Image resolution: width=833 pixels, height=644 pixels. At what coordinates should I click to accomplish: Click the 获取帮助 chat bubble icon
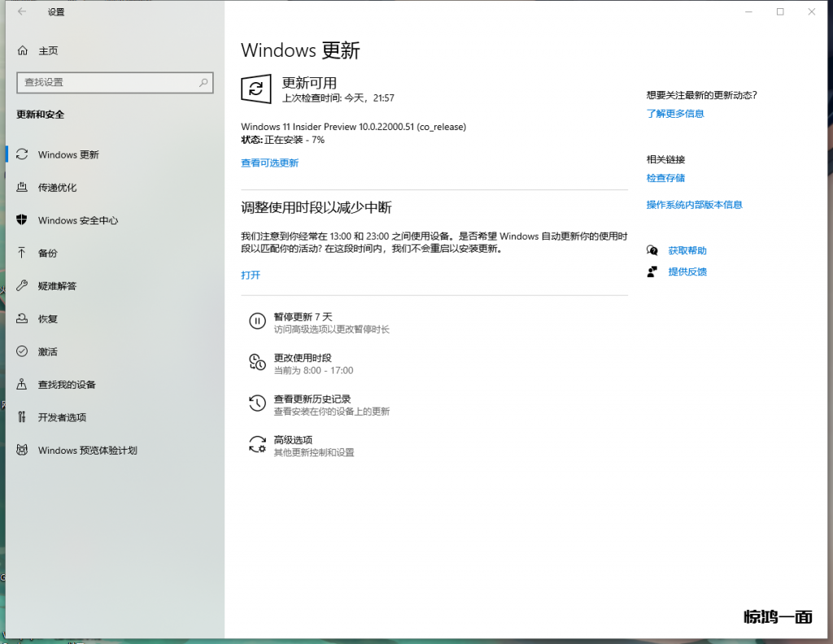652,250
